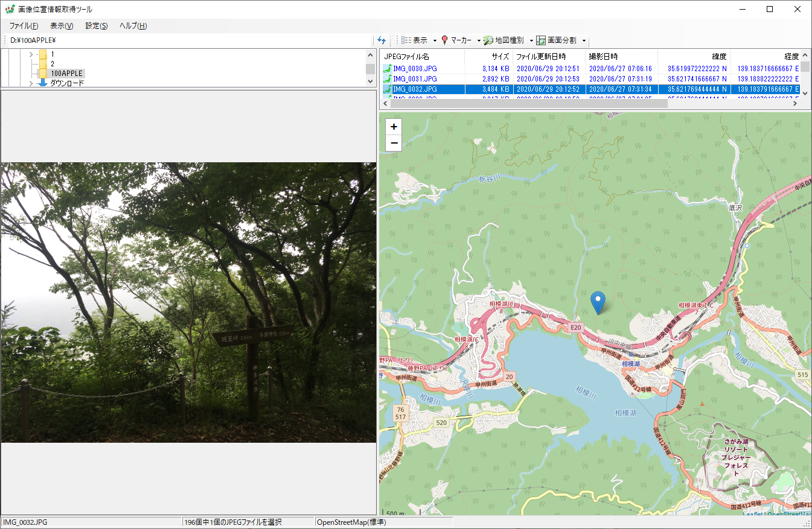Sort by ファイル更新日時 column header
812x529 pixels.
pyautogui.click(x=549, y=57)
